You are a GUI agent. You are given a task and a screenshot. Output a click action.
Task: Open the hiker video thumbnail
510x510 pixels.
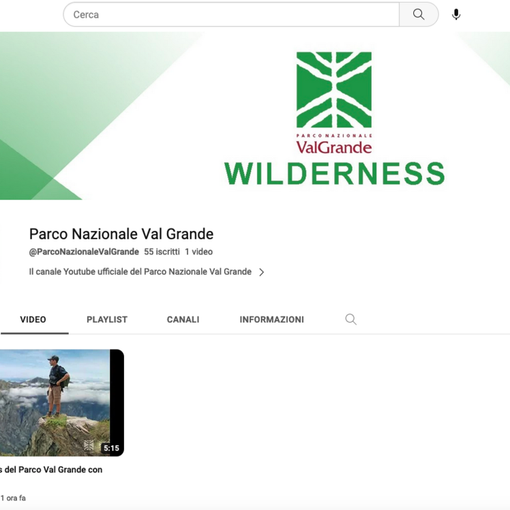62,403
